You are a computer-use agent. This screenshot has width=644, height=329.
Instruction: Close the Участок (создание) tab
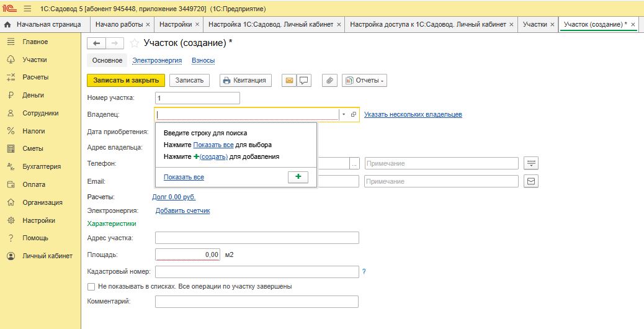tap(633, 25)
